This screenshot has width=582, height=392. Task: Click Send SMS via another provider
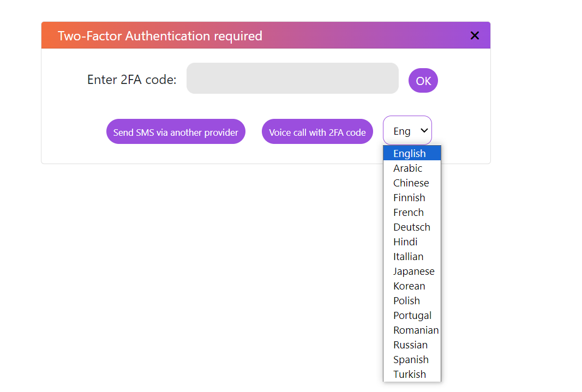tap(176, 132)
